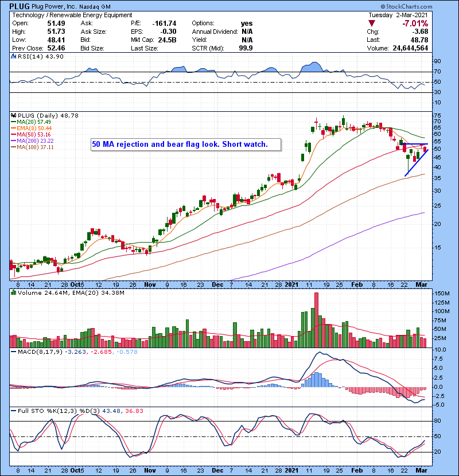
Task: Click the Technology / Renewable Energy Equipment sector text
Action: click(72, 15)
